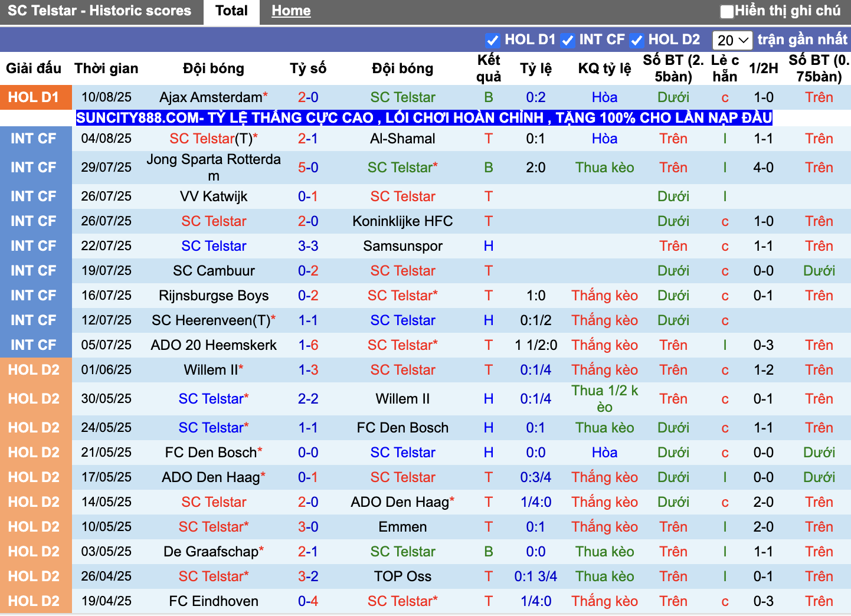Open Samsunspor team link
The width and height of the screenshot is (851, 616).
click(402, 246)
